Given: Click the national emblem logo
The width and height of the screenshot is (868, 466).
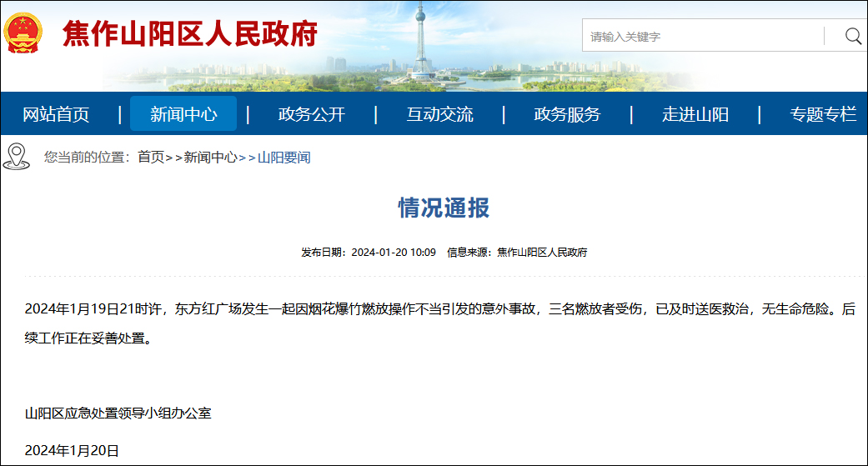Looking at the screenshot, I should coord(23,33).
